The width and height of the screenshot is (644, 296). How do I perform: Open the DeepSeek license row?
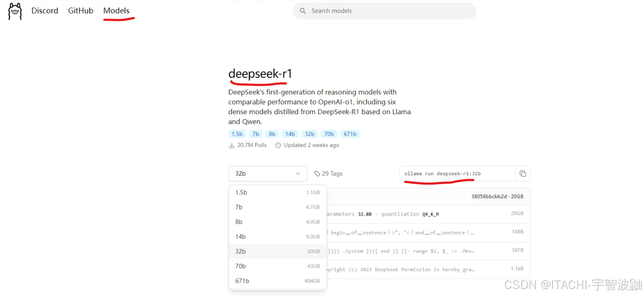coord(428,270)
